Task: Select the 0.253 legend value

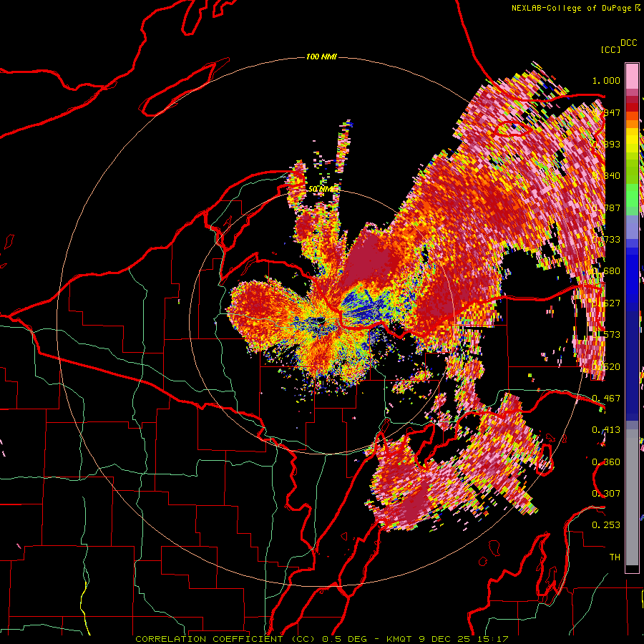Action: [606, 525]
